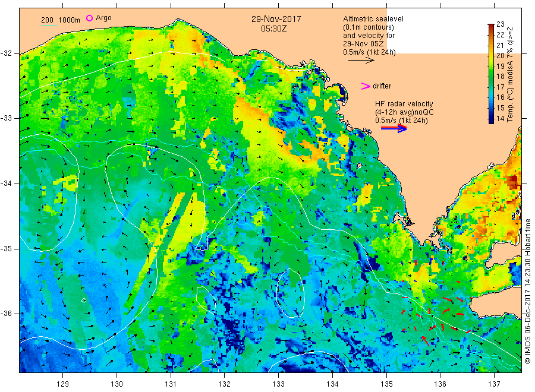Click the cyan isobath legend line under 200
This screenshot has width=535, height=392.
tap(49, 26)
